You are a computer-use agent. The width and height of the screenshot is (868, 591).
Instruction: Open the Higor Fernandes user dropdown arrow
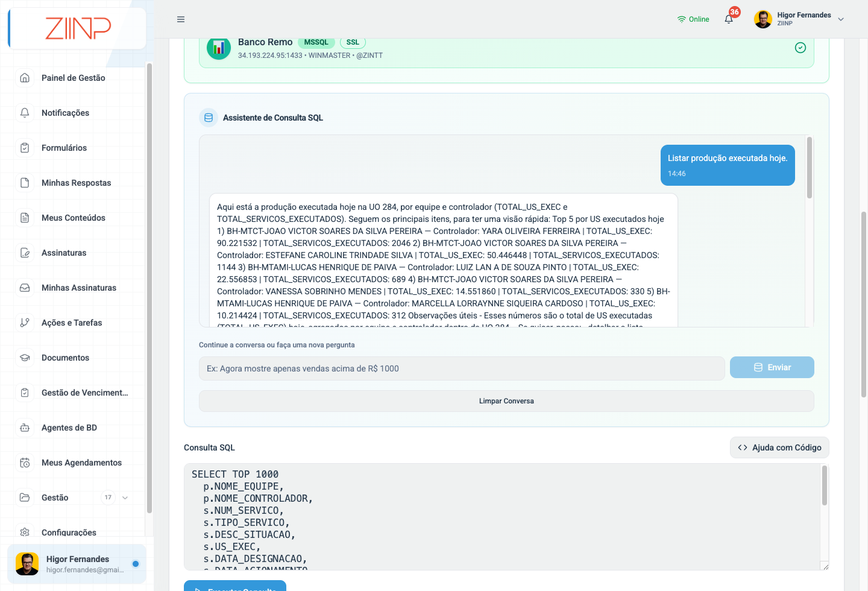click(841, 19)
